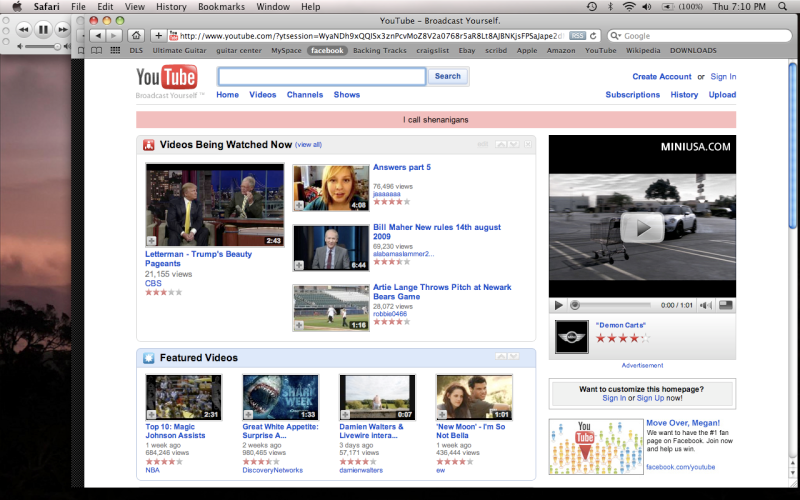Move Videos Being Watched Now module up
Viewport: 800px width, 500px height.
click(x=501, y=144)
